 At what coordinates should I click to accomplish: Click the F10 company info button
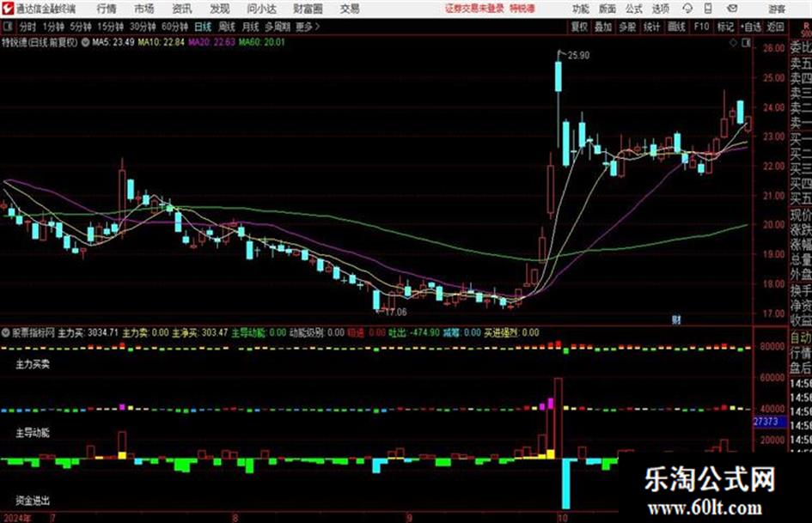(x=701, y=27)
